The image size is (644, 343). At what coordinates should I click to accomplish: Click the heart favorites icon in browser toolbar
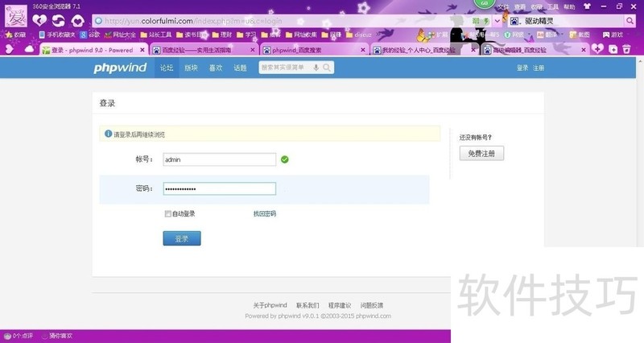(39, 19)
